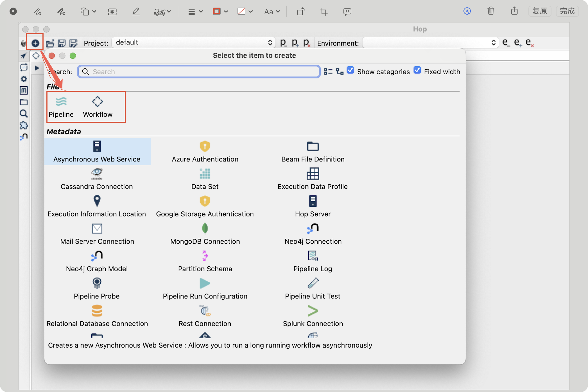Expand the shapes tool dropdown

pyautogui.click(x=88, y=12)
